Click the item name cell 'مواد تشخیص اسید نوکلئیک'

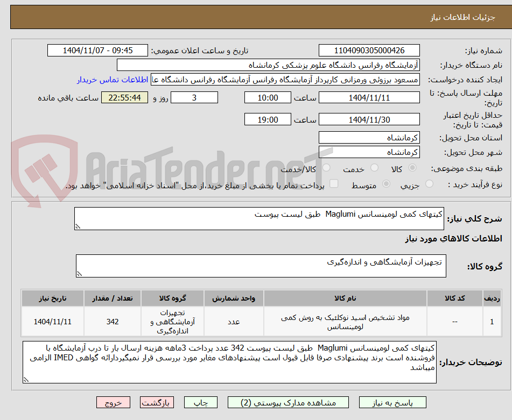(345, 322)
